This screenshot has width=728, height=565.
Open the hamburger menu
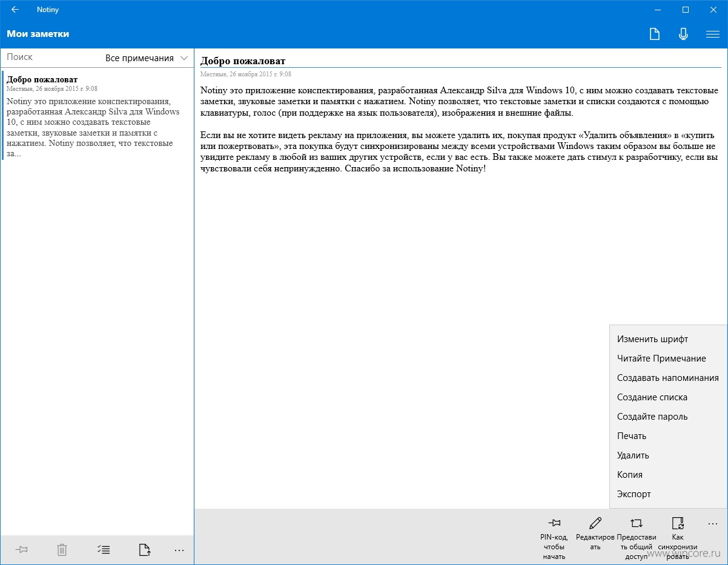(712, 34)
